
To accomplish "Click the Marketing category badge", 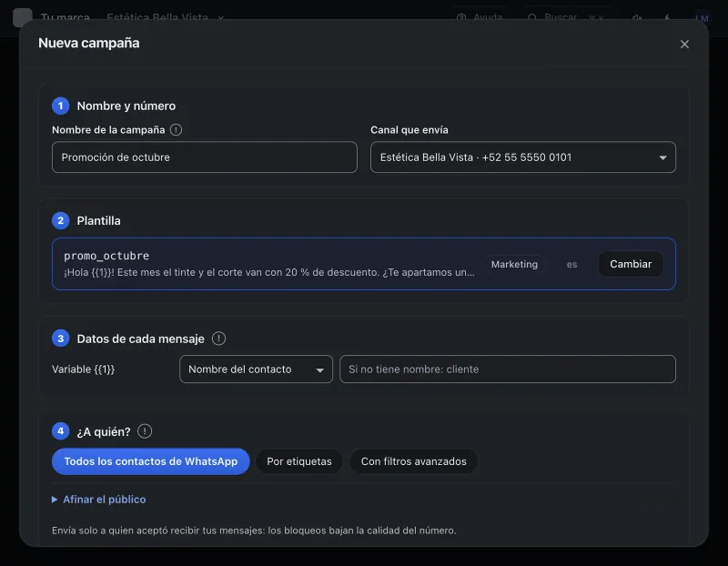I will (x=514, y=264).
